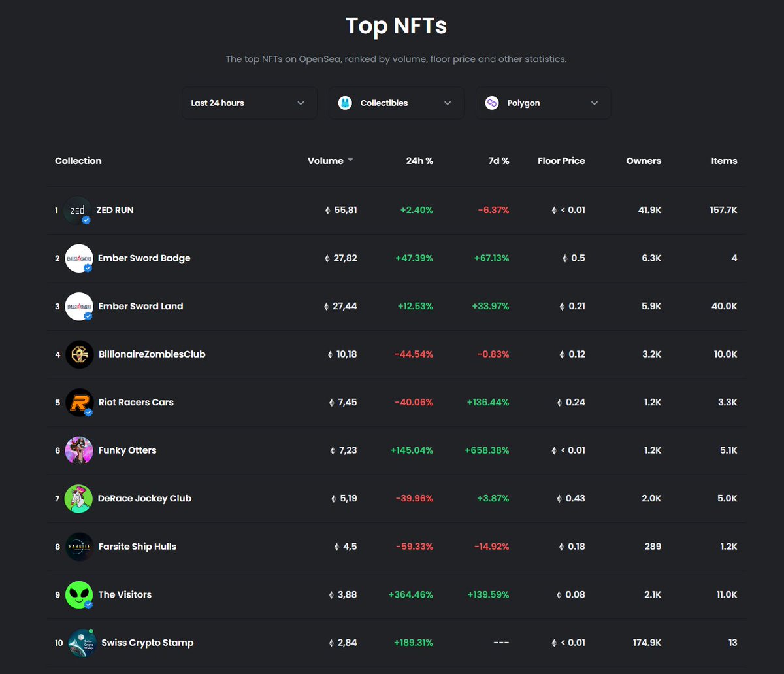Click the Riot Racers Cars R logo
The image size is (784, 674).
pos(78,402)
